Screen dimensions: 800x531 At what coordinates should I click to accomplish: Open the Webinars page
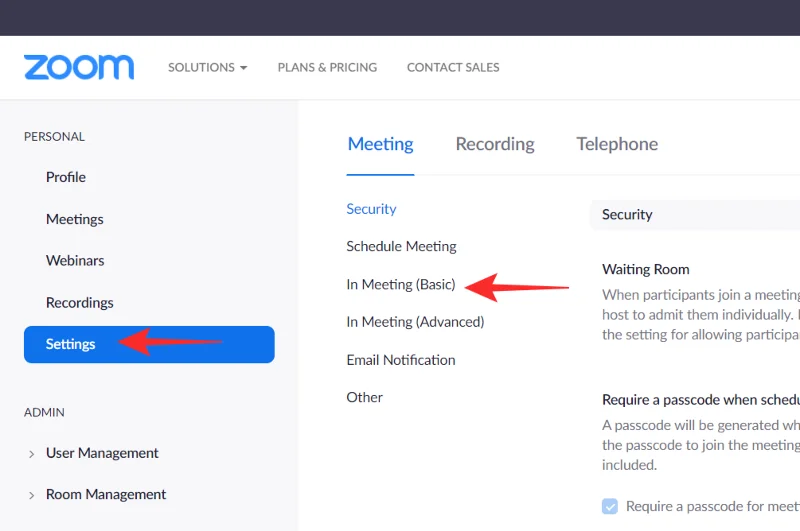[x=75, y=260]
